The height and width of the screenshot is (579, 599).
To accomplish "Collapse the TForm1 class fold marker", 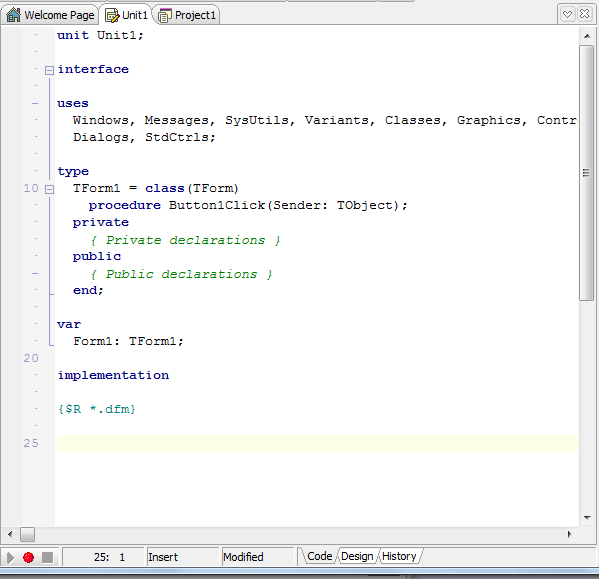I will (x=49, y=189).
